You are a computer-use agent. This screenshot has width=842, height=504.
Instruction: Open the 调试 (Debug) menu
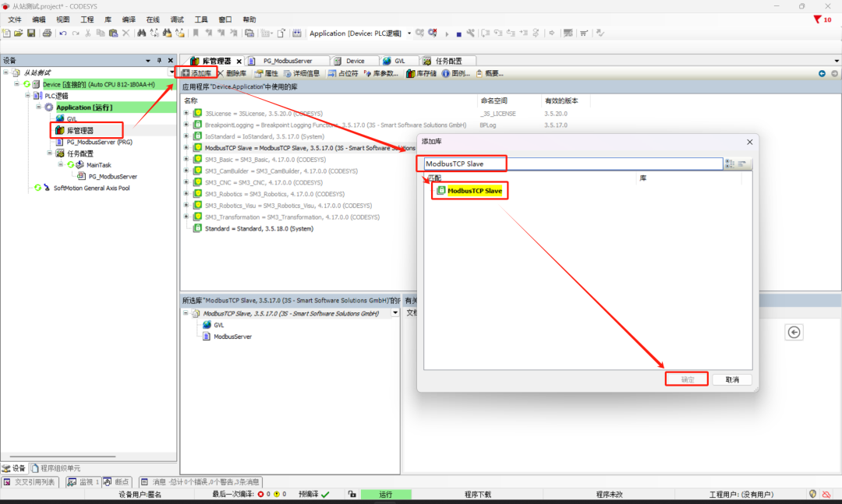177,19
